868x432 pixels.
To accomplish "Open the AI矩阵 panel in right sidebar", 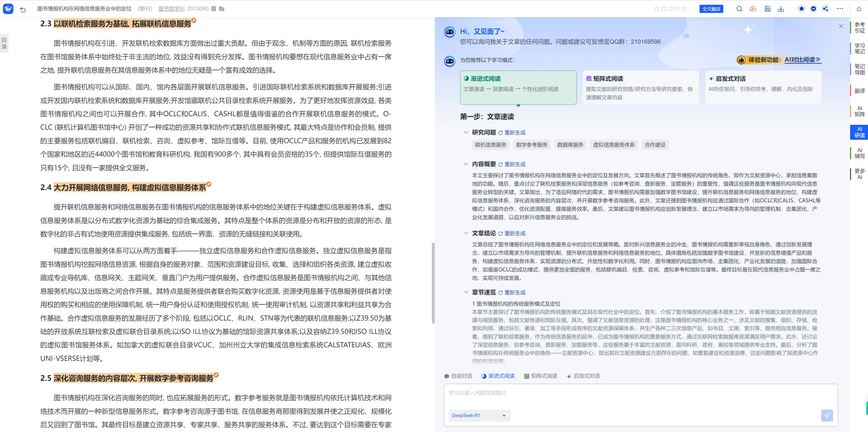I will tap(859, 111).
